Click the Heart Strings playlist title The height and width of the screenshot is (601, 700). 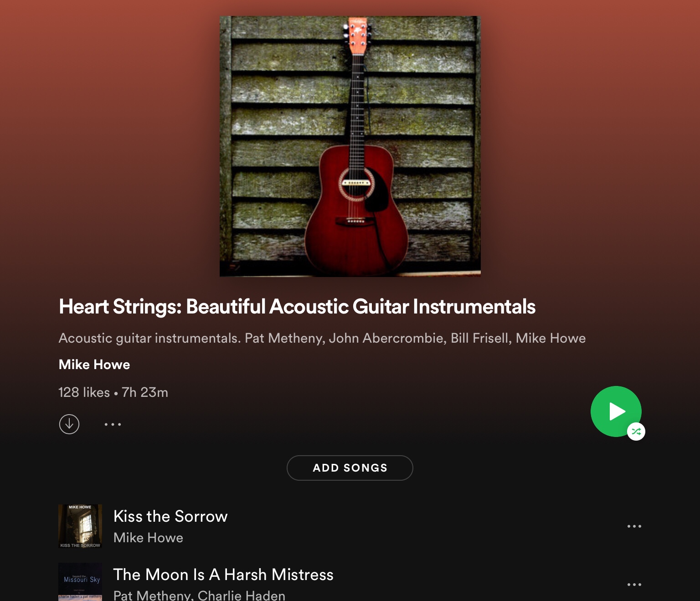(x=297, y=307)
